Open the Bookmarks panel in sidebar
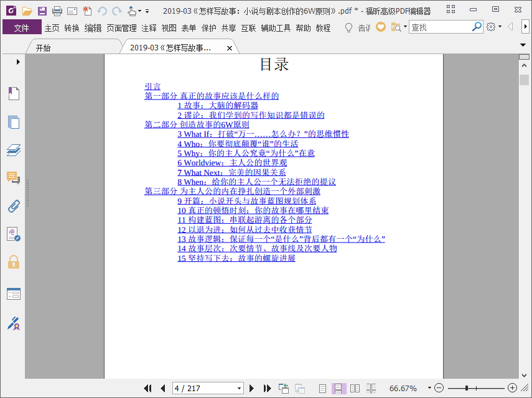This screenshot has width=532, height=398. pyautogui.click(x=14, y=93)
